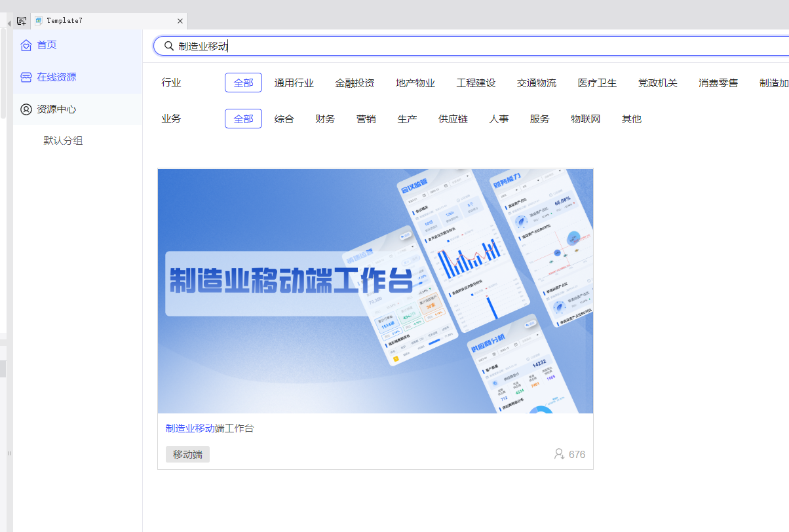Filter industry by 交通物流
Screen dimensions: 789x532
point(536,83)
